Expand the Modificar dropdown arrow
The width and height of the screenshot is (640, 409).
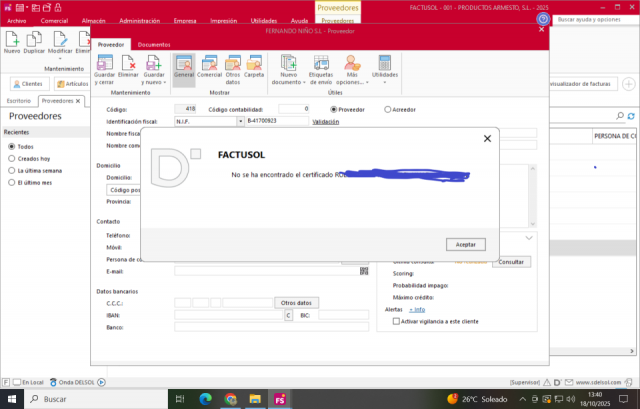click(x=60, y=58)
